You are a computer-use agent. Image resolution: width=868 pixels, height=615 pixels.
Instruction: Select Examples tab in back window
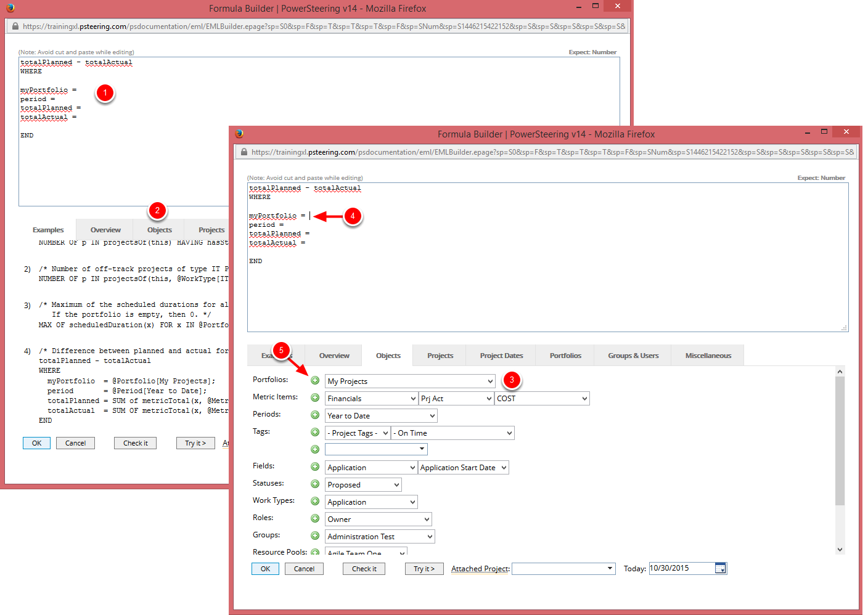48,230
